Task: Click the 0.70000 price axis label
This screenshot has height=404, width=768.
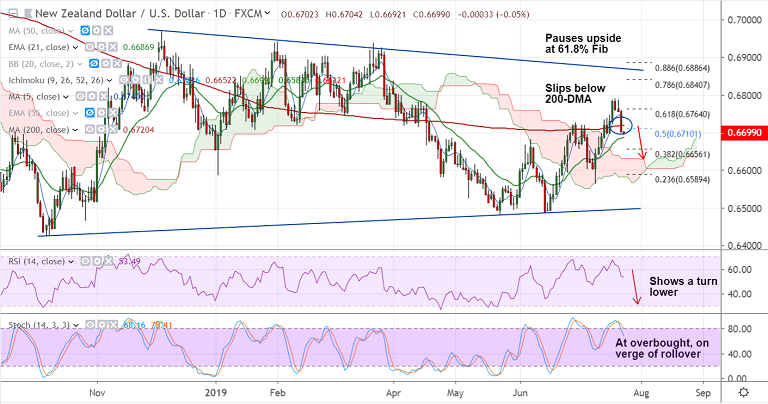Action: coord(743,21)
